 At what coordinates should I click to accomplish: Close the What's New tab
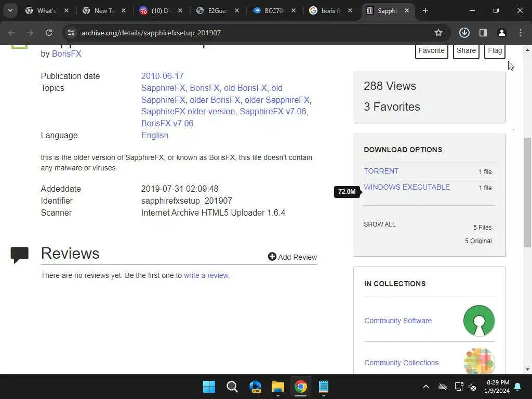(66, 10)
